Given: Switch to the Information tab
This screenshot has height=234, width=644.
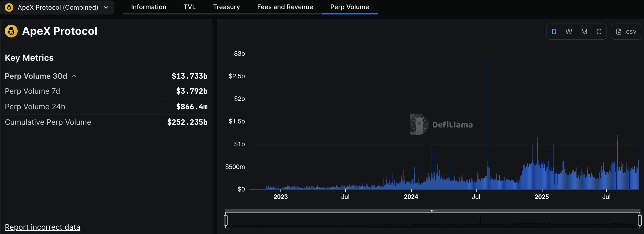Looking at the screenshot, I should [x=149, y=7].
